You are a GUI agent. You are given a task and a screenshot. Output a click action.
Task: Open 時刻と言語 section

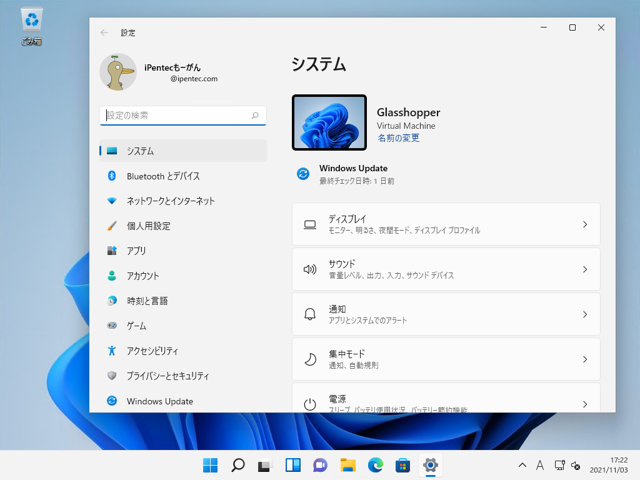(x=183, y=301)
